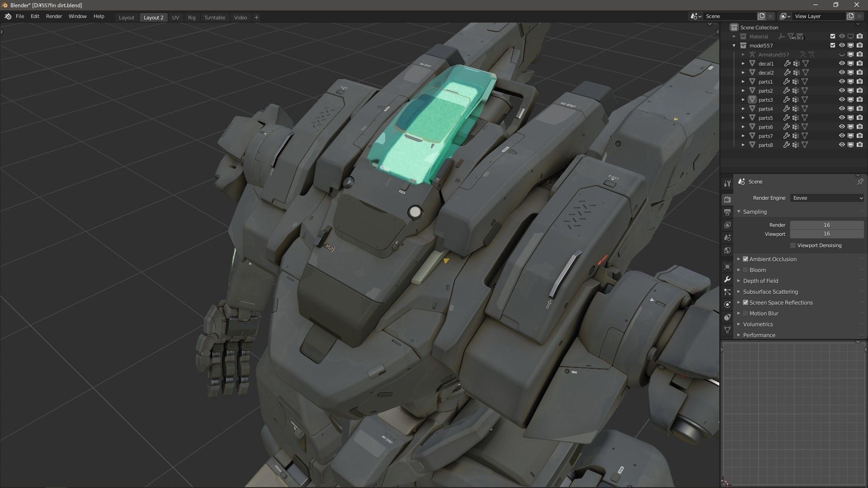This screenshot has height=488, width=868.
Task: Click the mesh object icon of parts3
Action: 752,99
